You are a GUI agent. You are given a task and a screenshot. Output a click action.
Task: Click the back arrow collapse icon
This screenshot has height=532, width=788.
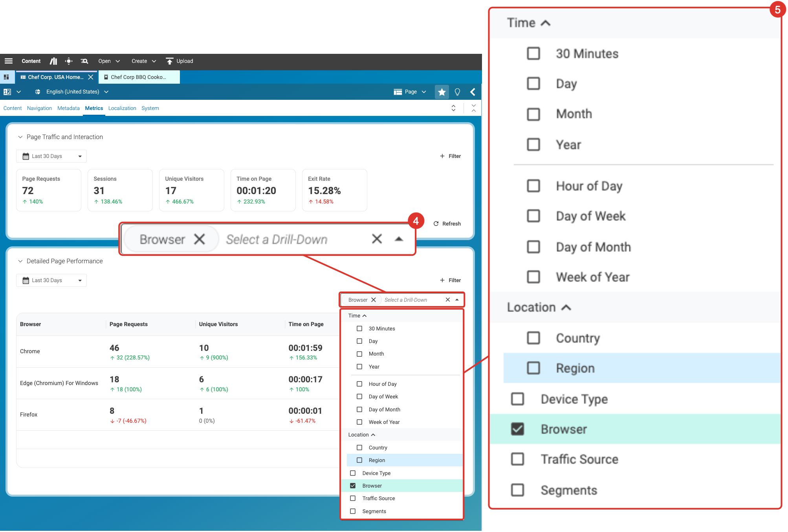(473, 92)
